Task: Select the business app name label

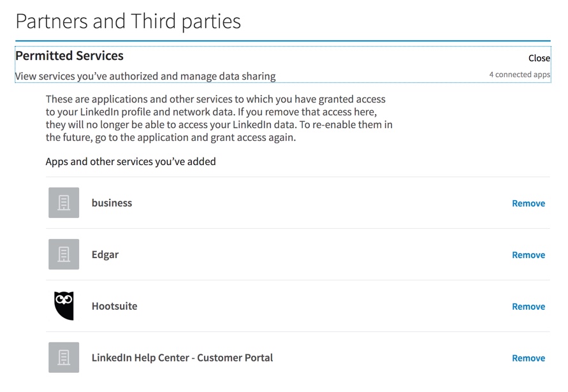Action: pos(112,202)
